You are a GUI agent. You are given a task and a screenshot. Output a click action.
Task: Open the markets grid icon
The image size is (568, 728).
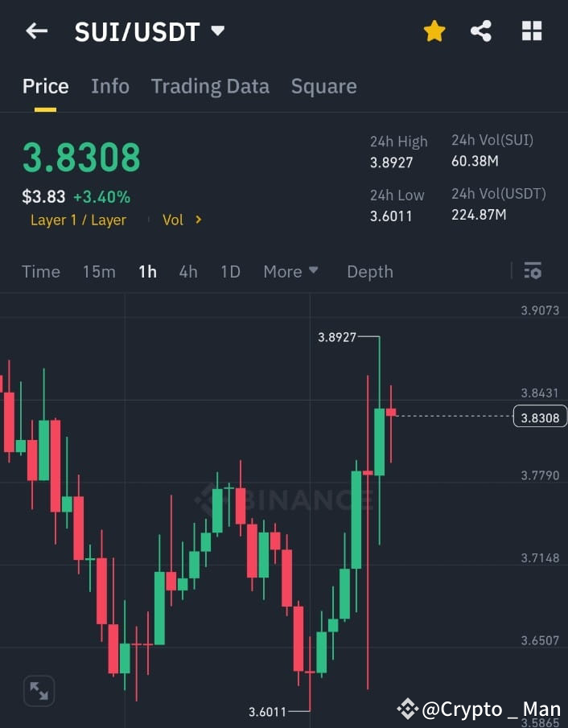(x=532, y=30)
